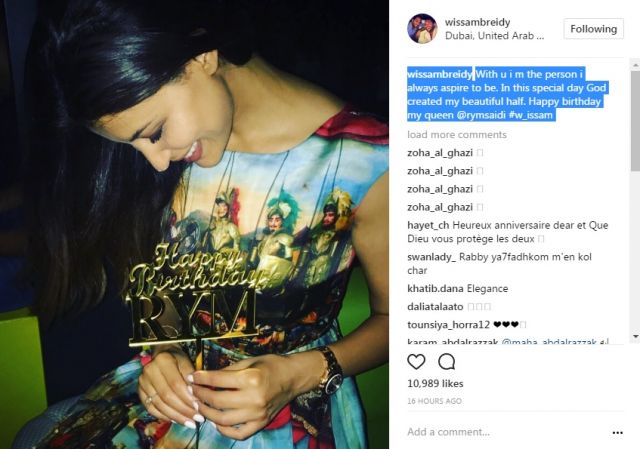Open swanlady_ commenter profile
This screenshot has height=449, width=640.
tap(431, 257)
